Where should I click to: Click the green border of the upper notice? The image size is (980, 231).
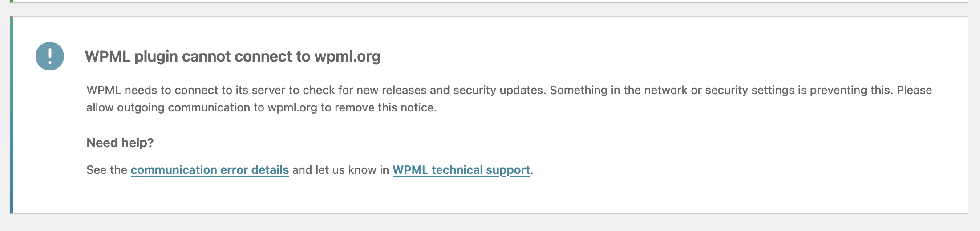click(12, 1)
